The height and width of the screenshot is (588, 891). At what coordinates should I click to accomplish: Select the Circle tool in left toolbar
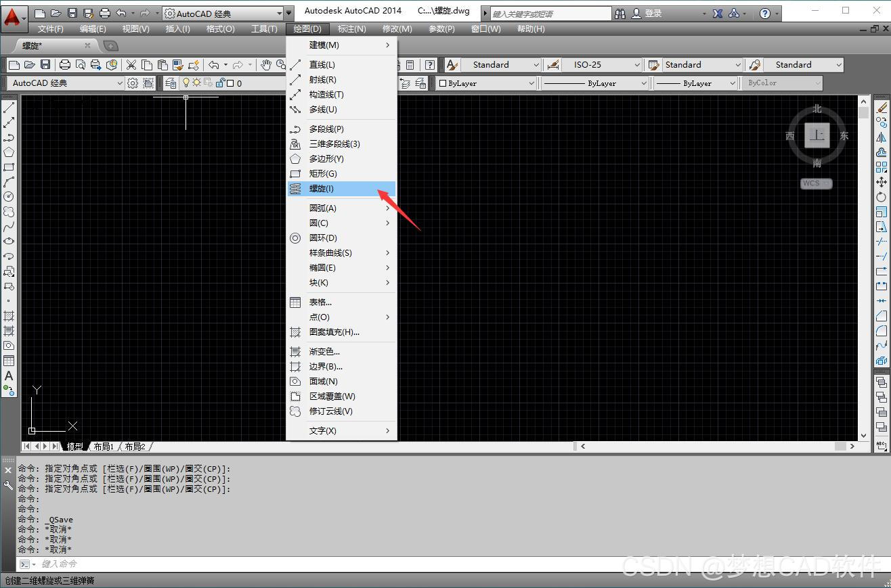9,197
